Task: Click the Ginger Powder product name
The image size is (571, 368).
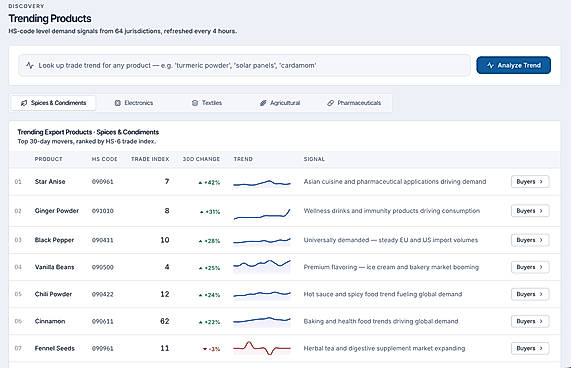Action: 57,211
